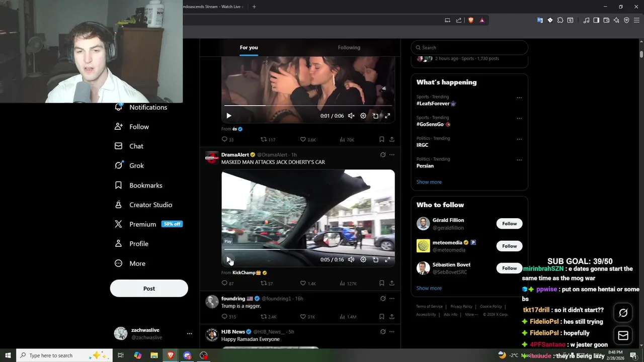This screenshot has height=362, width=644.
Task: Open new browser tab with plus
Action: (254, 7)
